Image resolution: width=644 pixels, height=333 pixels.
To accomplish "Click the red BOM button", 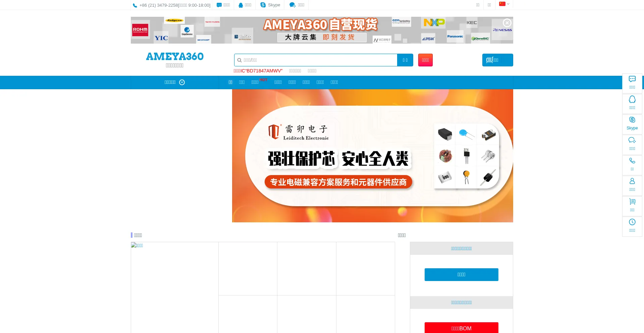I will click(x=461, y=328).
